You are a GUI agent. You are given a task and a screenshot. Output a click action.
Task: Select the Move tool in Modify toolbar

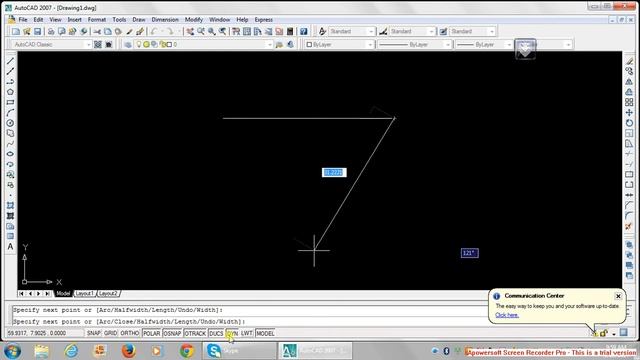629,112
